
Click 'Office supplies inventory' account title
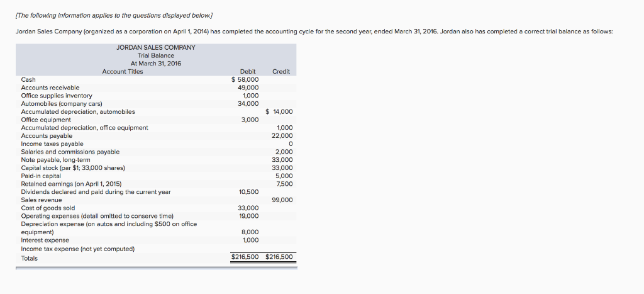tap(57, 96)
